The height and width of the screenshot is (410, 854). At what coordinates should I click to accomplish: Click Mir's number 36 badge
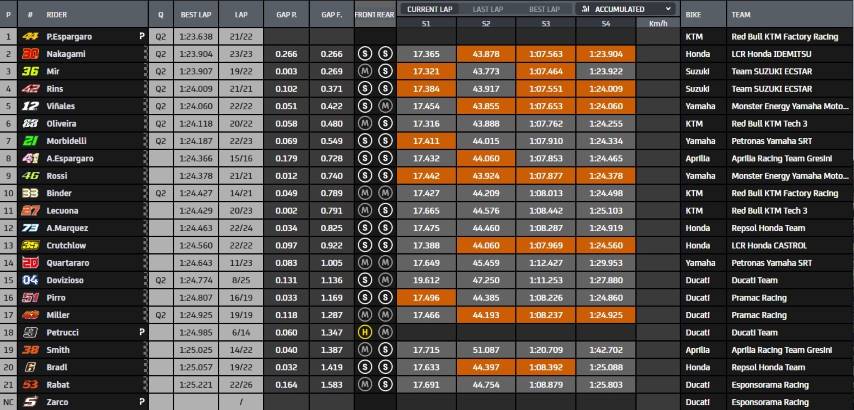[30, 71]
